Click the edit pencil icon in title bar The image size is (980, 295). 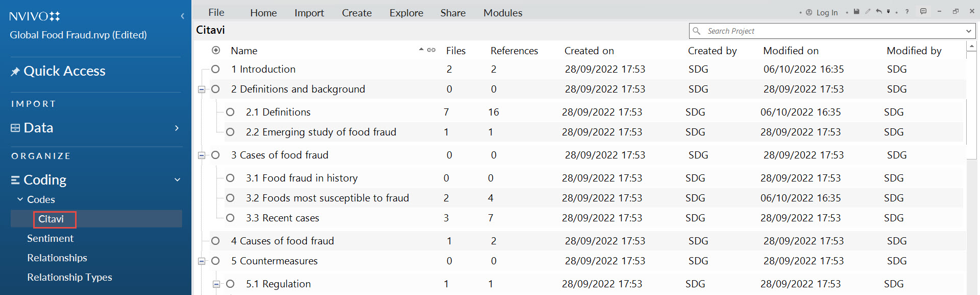[x=868, y=11]
